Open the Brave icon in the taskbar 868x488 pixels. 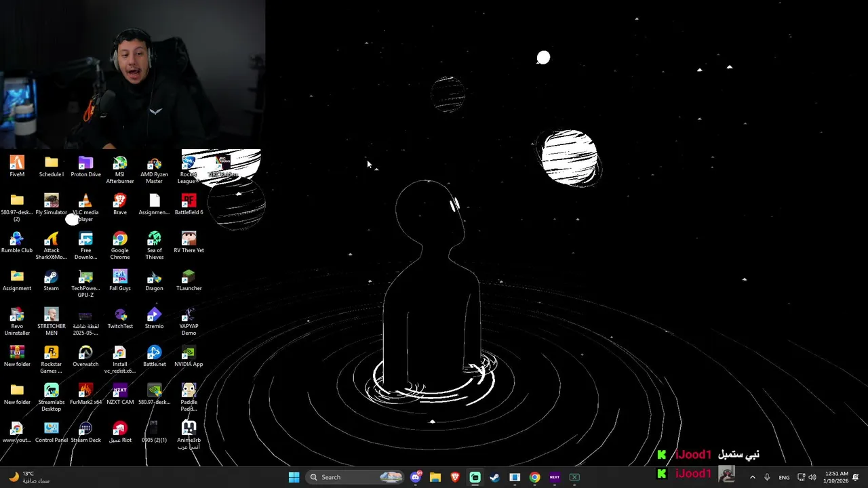pos(455,477)
